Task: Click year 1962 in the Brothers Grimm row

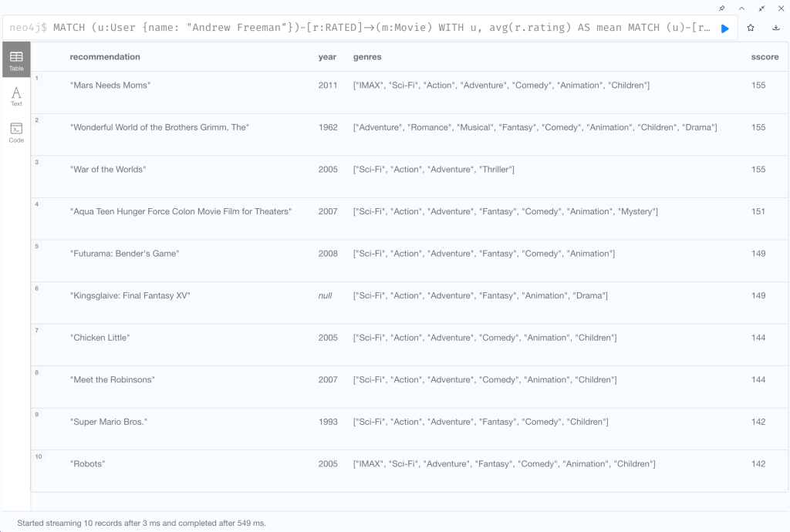Action: click(x=328, y=127)
